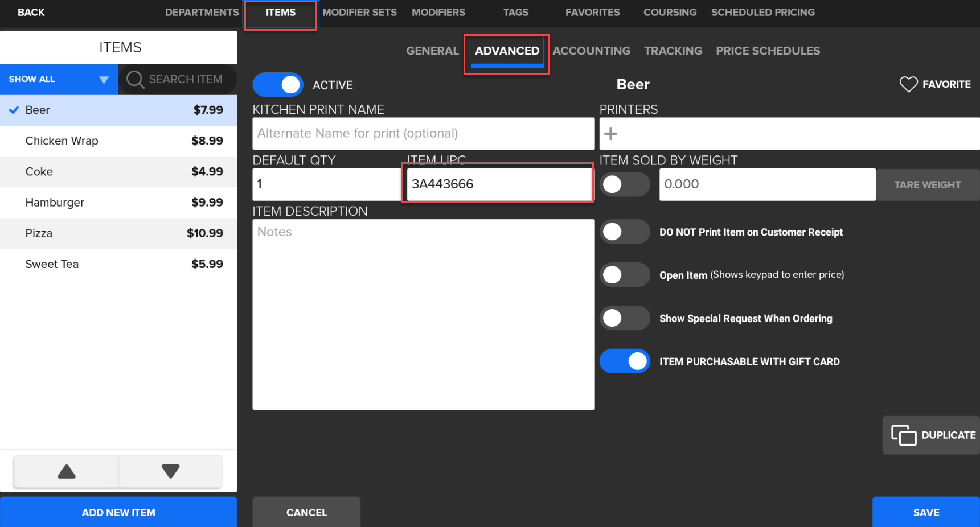The width and height of the screenshot is (980, 527).
Task: Click the search magnifier icon
Action: 135,79
